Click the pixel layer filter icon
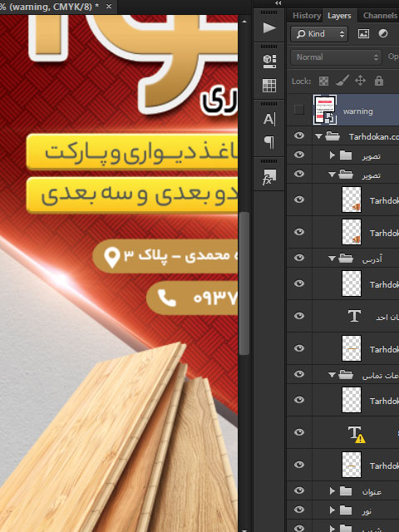Image resolution: width=399 pixels, height=532 pixels. 363,33
